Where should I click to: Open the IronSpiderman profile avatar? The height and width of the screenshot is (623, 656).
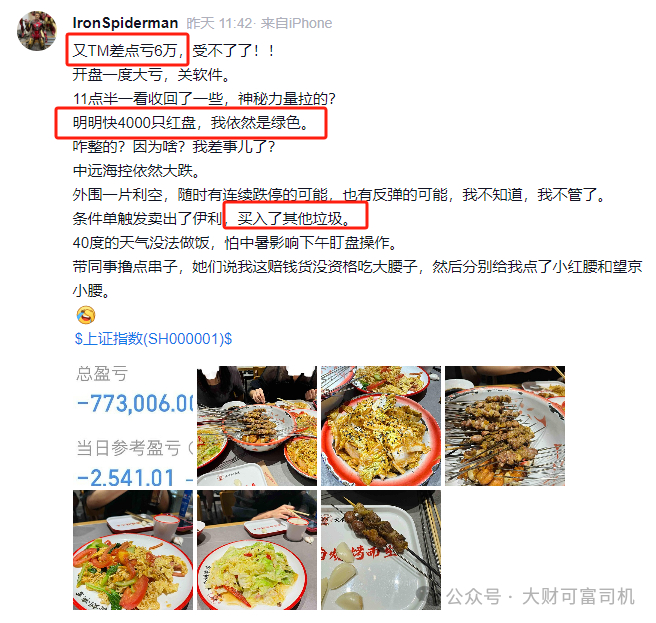37,31
